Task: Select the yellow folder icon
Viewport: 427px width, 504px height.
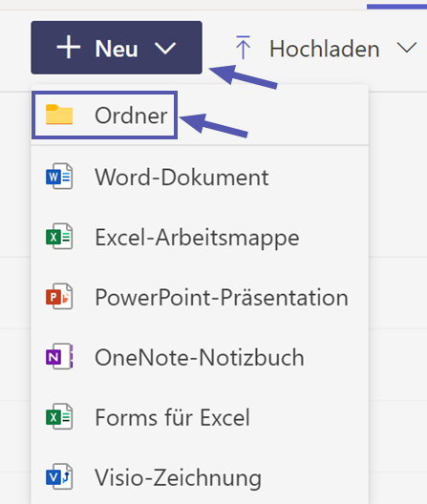Action: coord(59,115)
